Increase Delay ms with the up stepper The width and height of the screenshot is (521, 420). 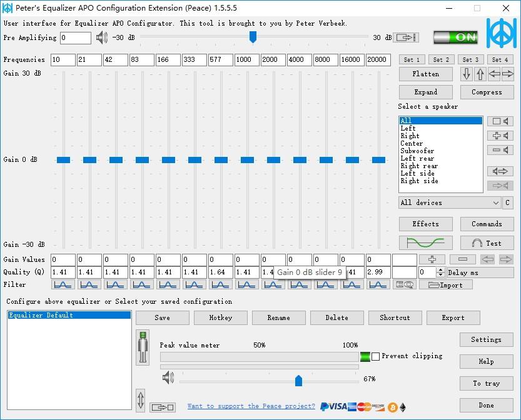(440, 270)
